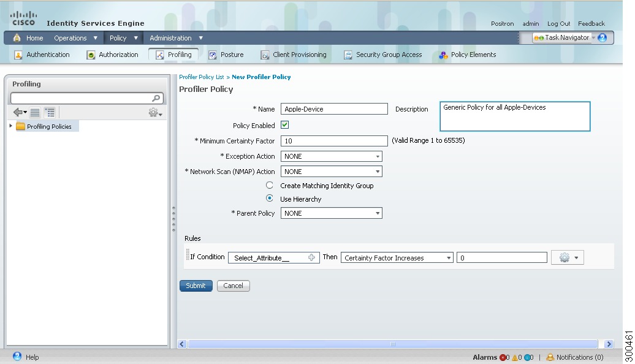Click the Positron hostname text
The width and height of the screenshot is (635, 364).
pyautogui.click(x=502, y=23)
